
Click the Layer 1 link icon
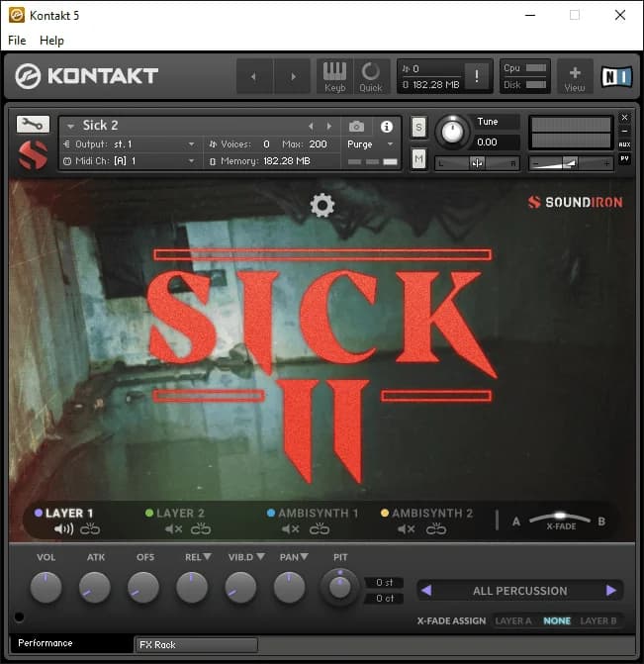pos(90,528)
